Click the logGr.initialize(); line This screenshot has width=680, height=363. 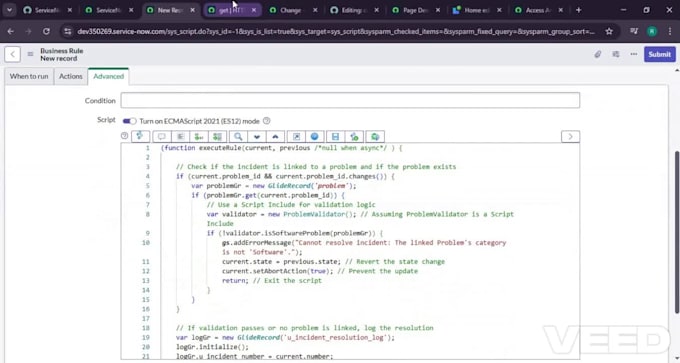212,347
